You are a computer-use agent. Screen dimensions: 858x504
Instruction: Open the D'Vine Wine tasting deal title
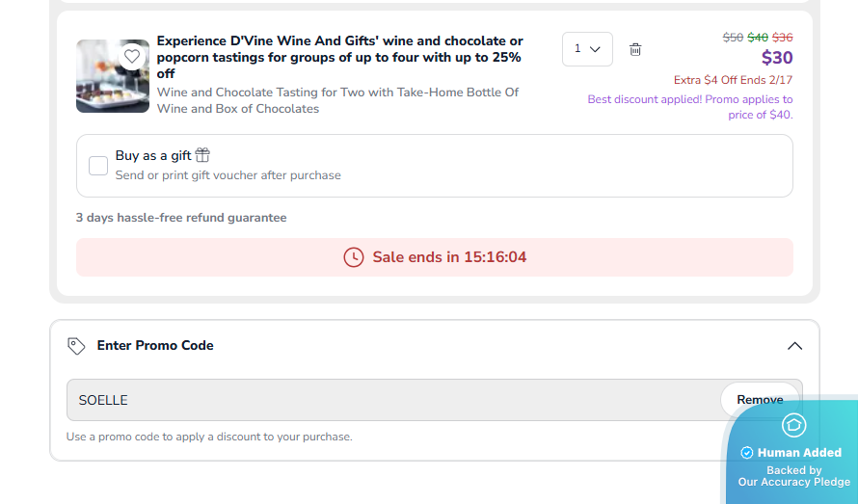click(339, 57)
